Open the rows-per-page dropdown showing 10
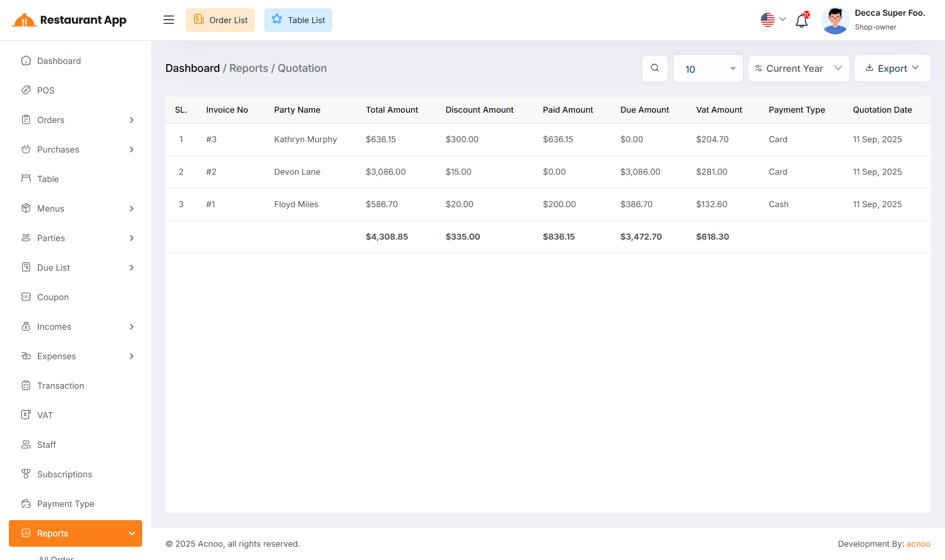The width and height of the screenshot is (945, 560). pos(708,69)
